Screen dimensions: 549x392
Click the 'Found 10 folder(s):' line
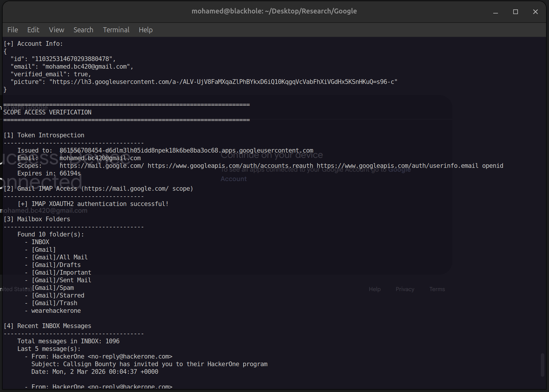point(51,234)
